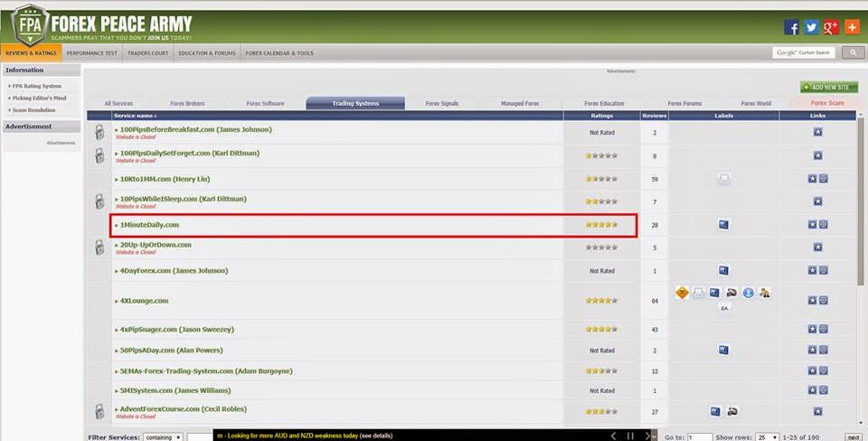Screen dimensions: 868x441
Task: Click the blue label icon for 4DayForex.com
Action: click(723, 270)
